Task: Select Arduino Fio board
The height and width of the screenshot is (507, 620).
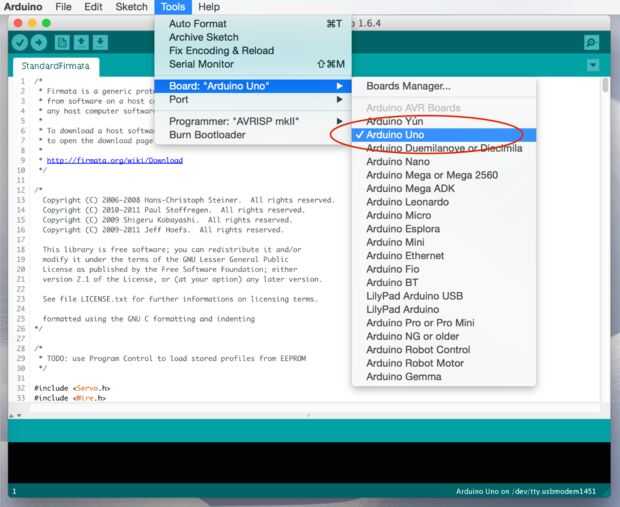Action: 444,269
